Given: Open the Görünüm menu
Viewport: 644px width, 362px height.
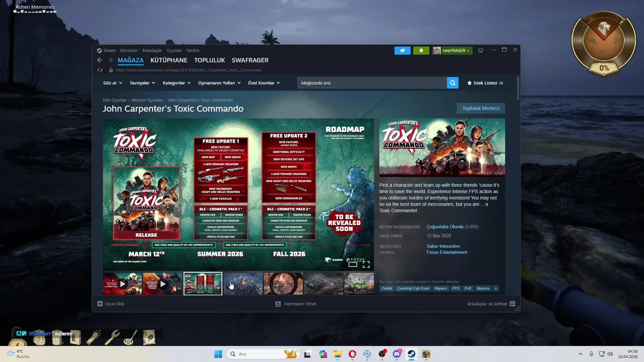Looking at the screenshot, I should point(129,50).
